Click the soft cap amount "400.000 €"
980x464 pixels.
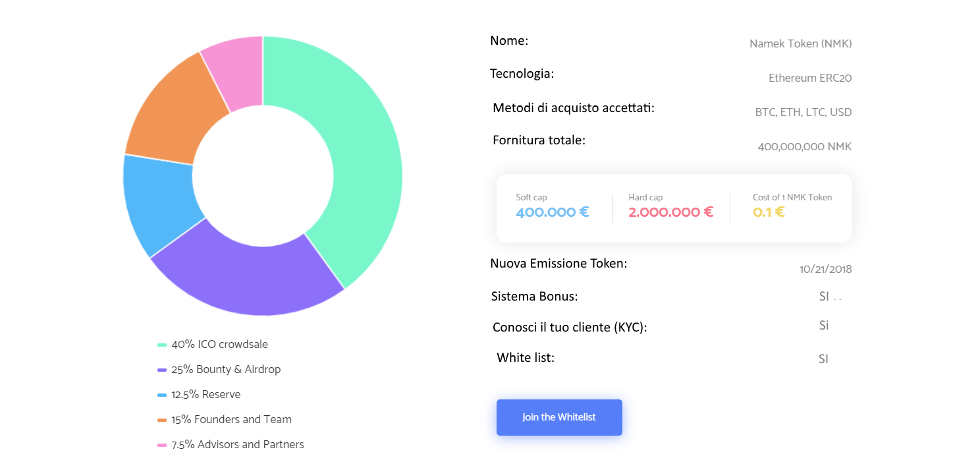(553, 213)
